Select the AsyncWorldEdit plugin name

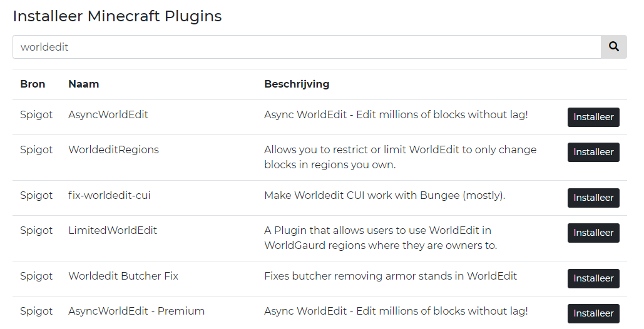click(x=108, y=114)
